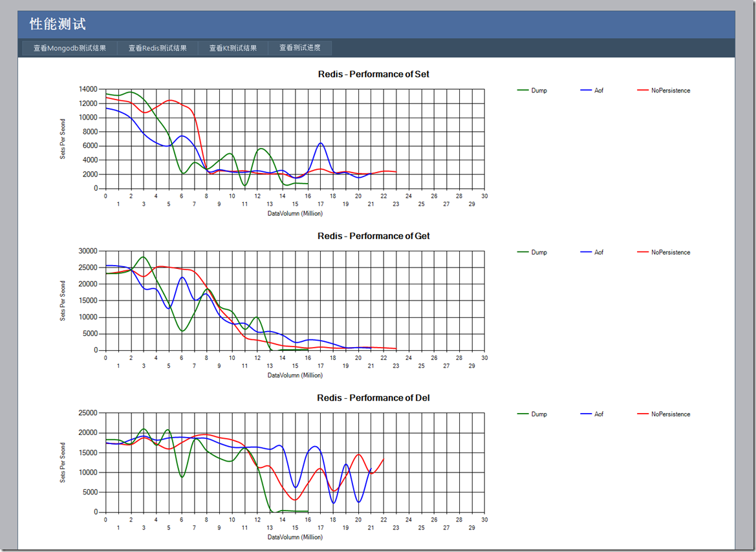
Task: Click the 30000 y-axis value in Get chart
Action: pyautogui.click(x=88, y=251)
